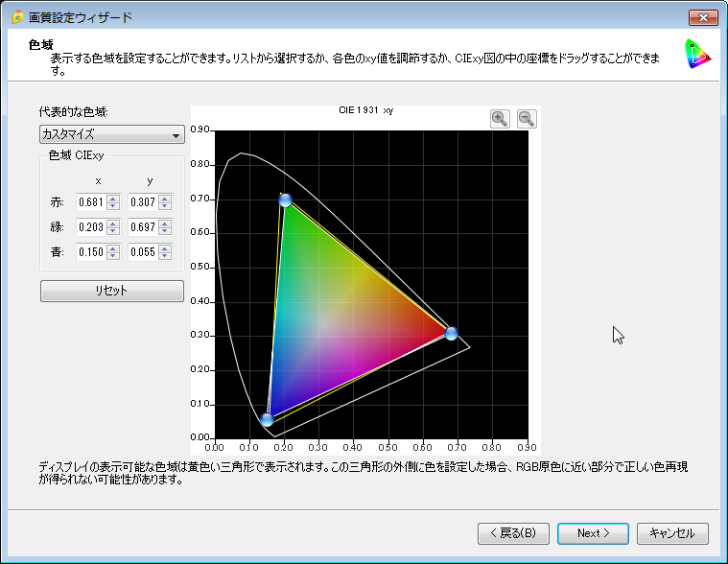
Task: Click the green y input field 0.697
Action: coord(143,227)
